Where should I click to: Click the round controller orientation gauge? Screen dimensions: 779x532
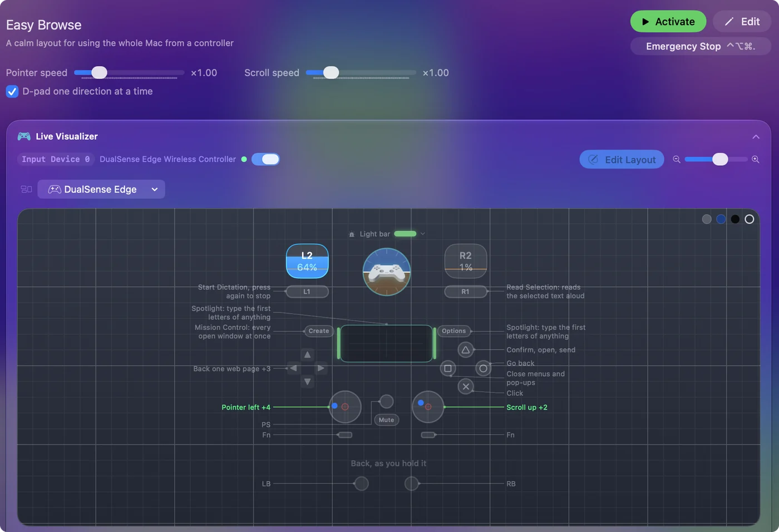387,272
